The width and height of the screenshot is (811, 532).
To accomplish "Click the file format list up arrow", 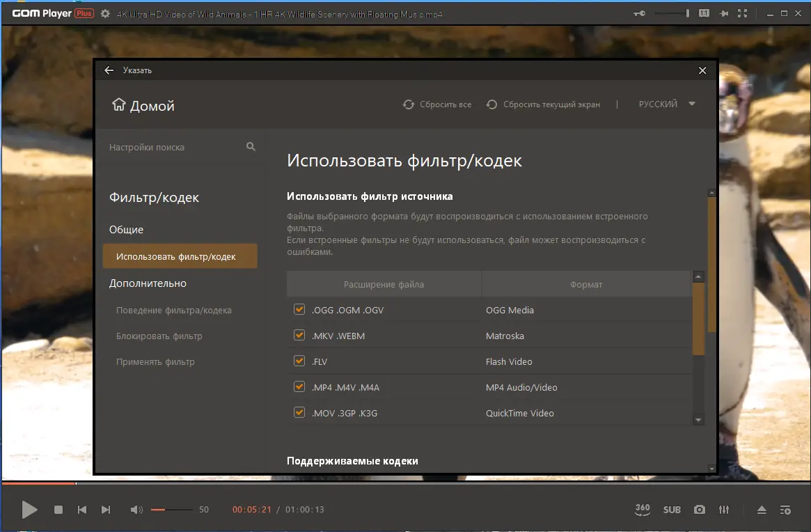I will [698, 276].
